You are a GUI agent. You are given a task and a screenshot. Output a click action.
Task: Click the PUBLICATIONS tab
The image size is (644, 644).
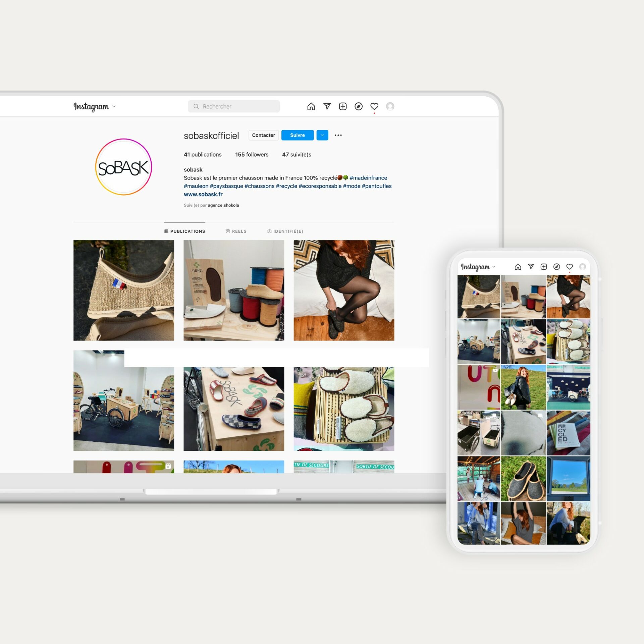coord(185,231)
